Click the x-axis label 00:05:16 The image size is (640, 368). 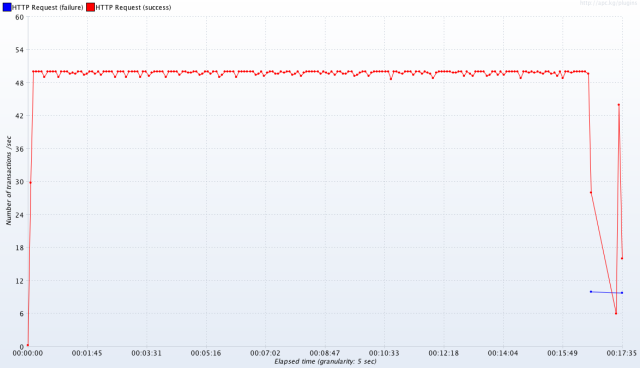(x=206, y=353)
